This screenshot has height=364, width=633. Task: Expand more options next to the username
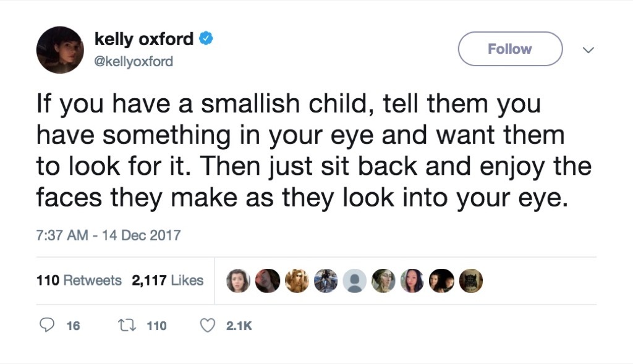[x=588, y=49]
